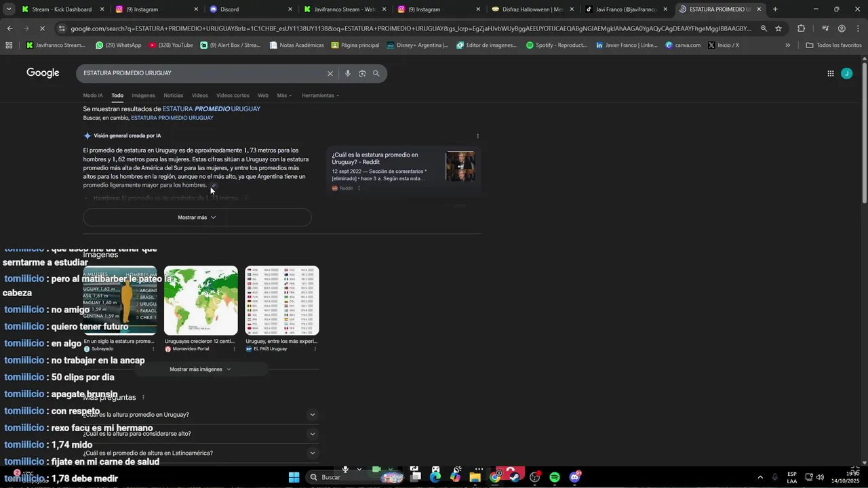Open the YouTube bookmark

(171, 45)
